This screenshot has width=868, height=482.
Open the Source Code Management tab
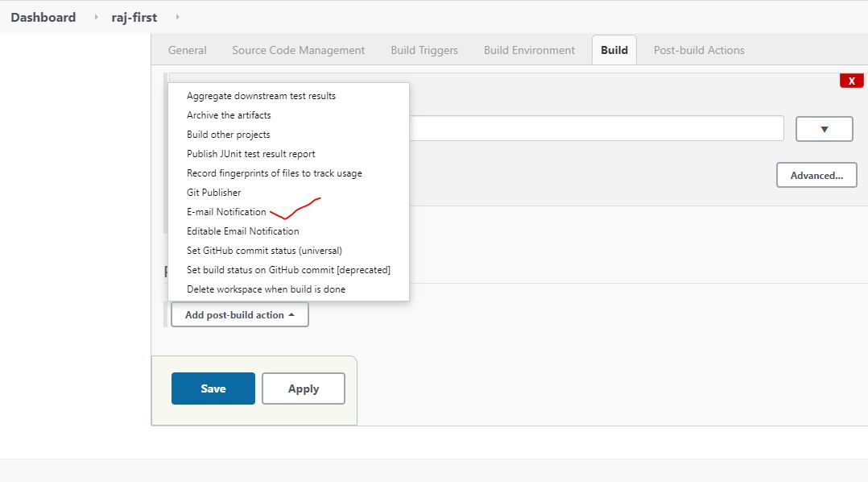tap(298, 50)
